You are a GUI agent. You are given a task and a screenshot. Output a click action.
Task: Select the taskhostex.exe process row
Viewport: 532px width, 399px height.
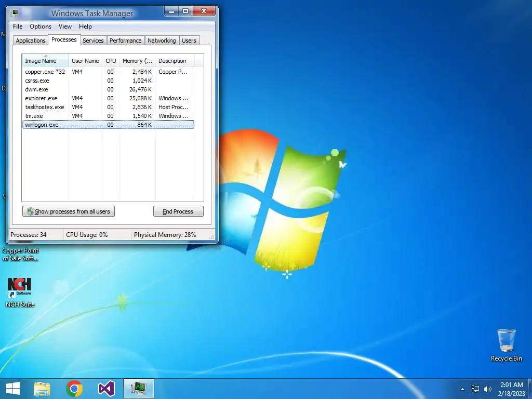108,107
